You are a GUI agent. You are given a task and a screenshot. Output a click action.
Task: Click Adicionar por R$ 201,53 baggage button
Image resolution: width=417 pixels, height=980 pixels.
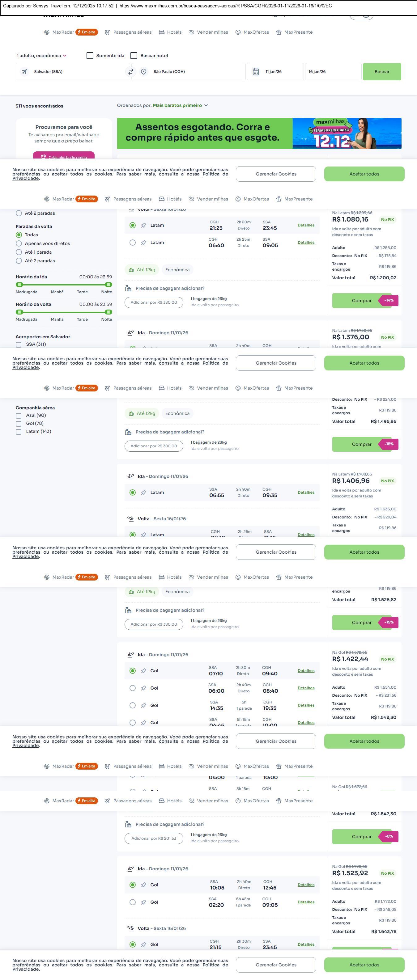tap(154, 838)
